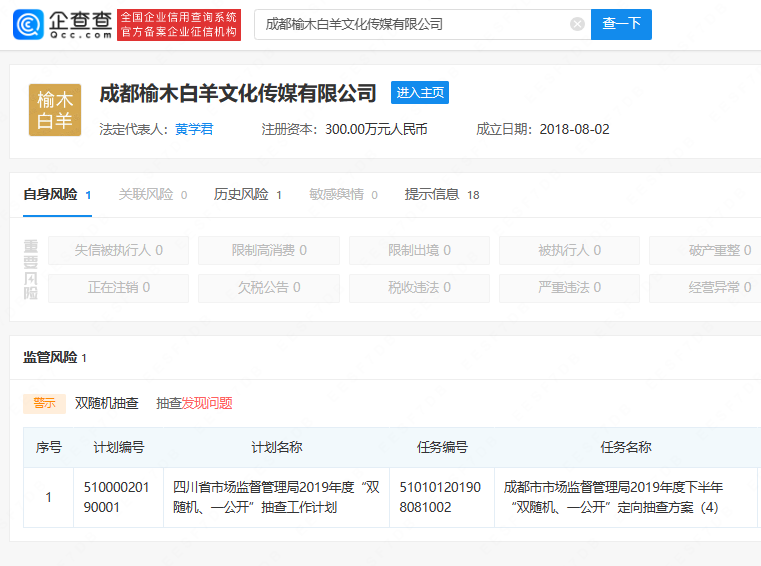The image size is (761, 566).
Task: Switch to the 历史风险 tab
Action: tap(248, 195)
